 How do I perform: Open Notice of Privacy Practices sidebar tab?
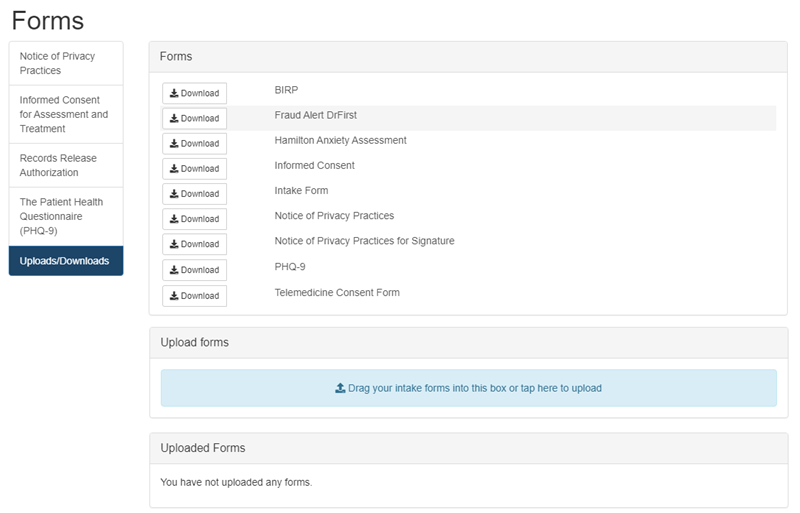(66, 63)
